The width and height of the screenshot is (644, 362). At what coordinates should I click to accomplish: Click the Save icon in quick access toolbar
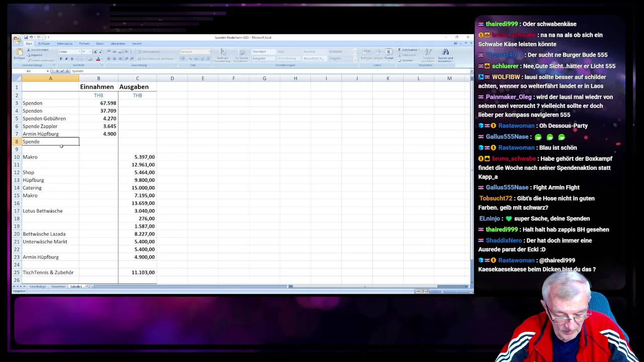coord(26,37)
